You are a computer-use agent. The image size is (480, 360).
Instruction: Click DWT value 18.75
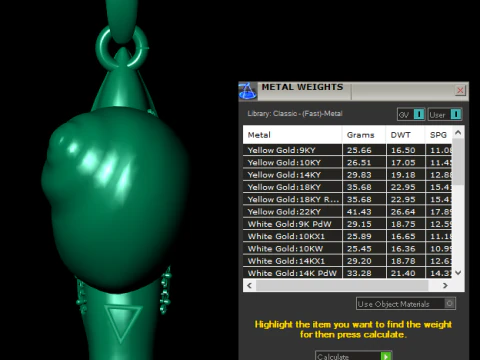point(403,224)
